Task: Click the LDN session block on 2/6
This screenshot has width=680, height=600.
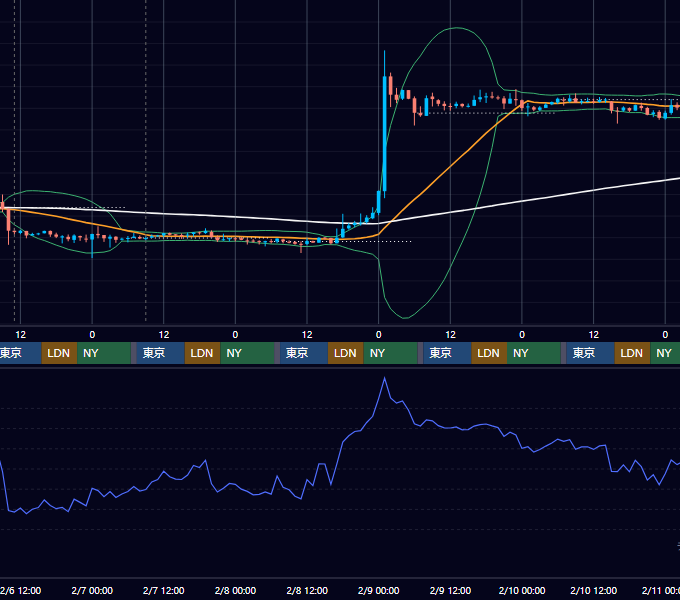Action: pos(59,353)
